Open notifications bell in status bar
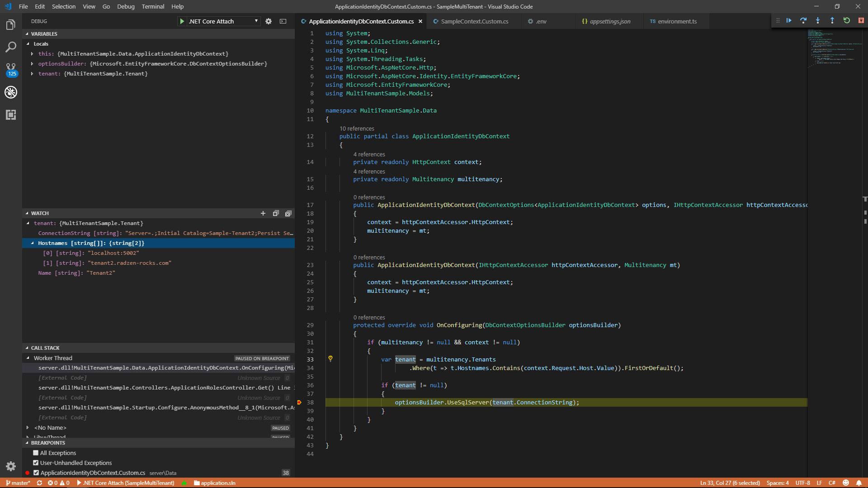 point(859,483)
